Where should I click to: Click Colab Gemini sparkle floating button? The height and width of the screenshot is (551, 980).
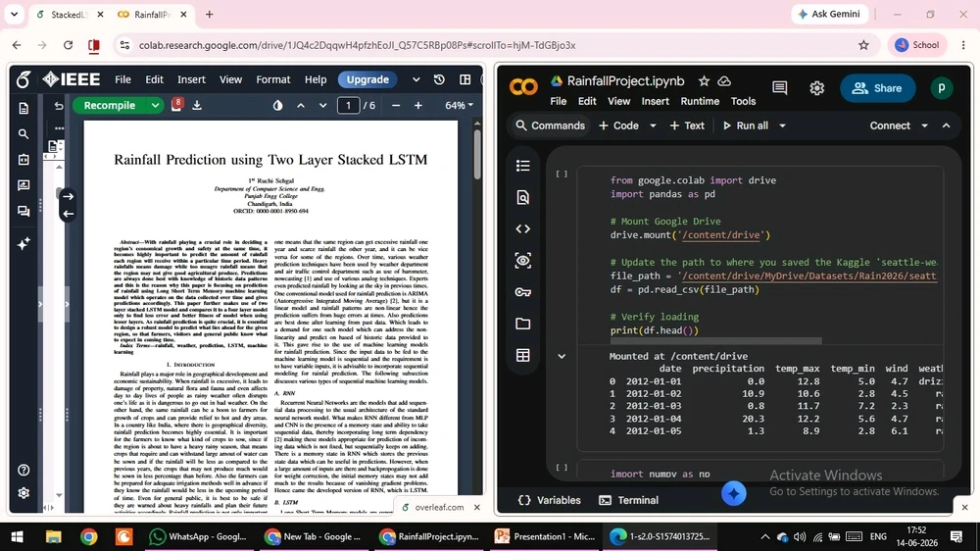point(734,493)
